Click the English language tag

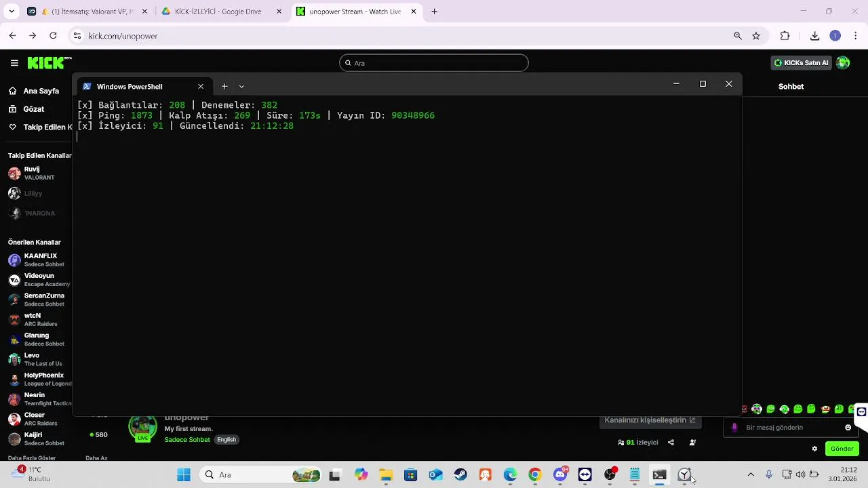(x=226, y=440)
